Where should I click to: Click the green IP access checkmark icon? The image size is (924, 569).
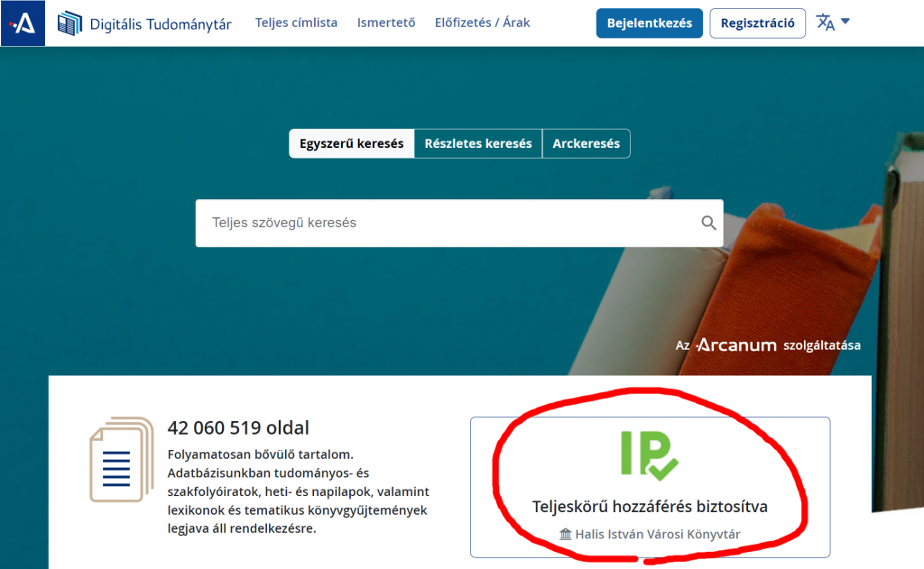(x=650, y=455)
